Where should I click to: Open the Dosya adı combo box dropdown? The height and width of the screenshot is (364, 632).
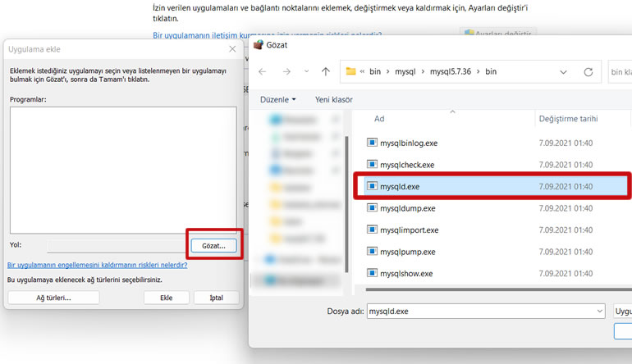(x=598, y=312)
